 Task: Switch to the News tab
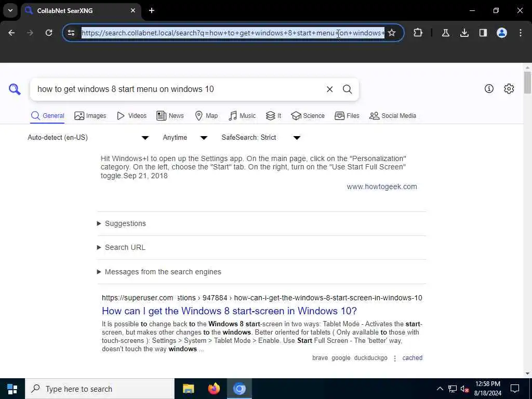170,116
